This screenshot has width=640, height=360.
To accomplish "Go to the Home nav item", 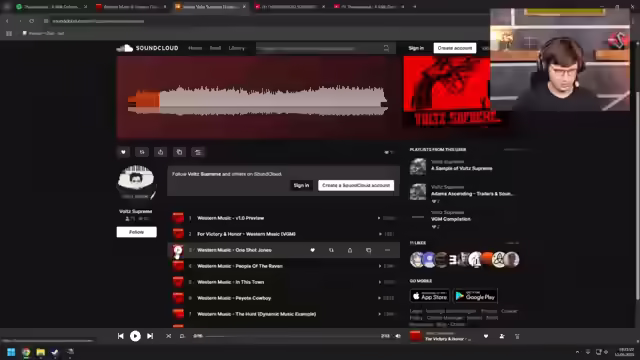I will 195,48.
